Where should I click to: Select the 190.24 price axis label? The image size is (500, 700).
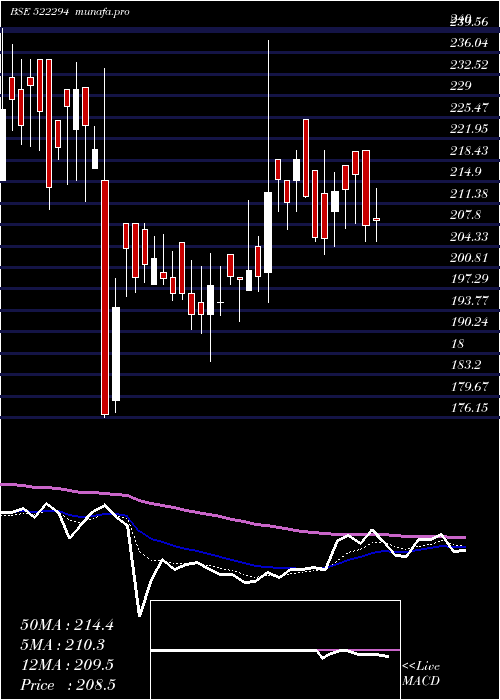(469, 322)
